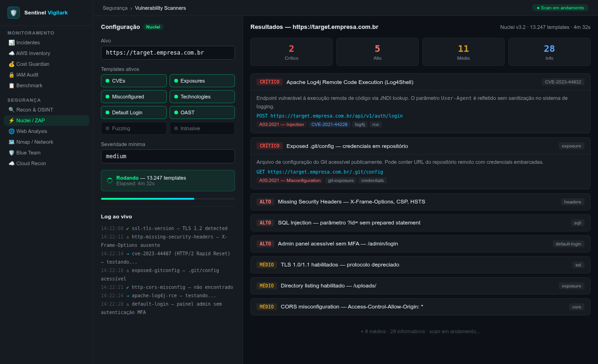Click the git-exposure tag
Image resolution: width=598 pixels, height=364 pixels.
click(x=341, y=181)
